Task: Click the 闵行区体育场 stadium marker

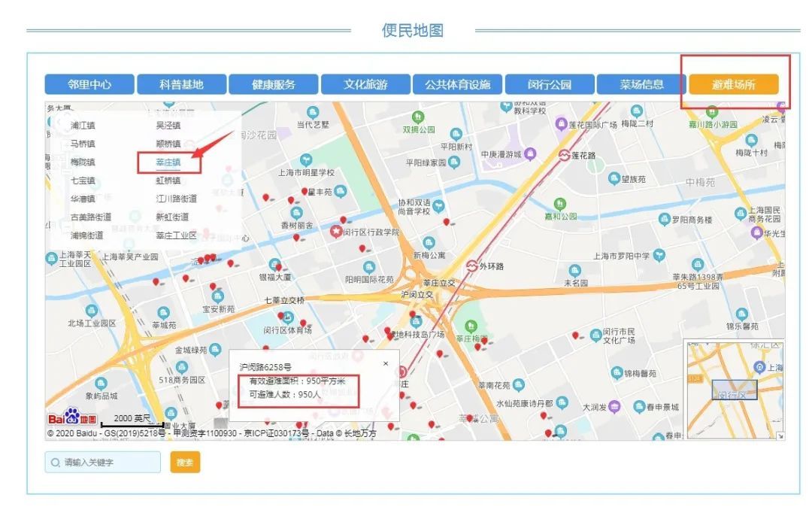Action: (x=288, y=317)
